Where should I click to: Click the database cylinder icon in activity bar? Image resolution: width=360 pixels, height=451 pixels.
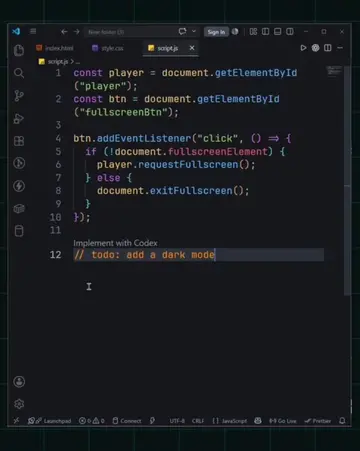19,231
